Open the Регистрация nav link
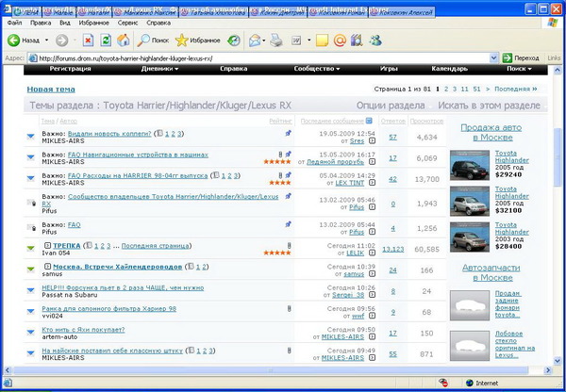 [x=71, y=69]
